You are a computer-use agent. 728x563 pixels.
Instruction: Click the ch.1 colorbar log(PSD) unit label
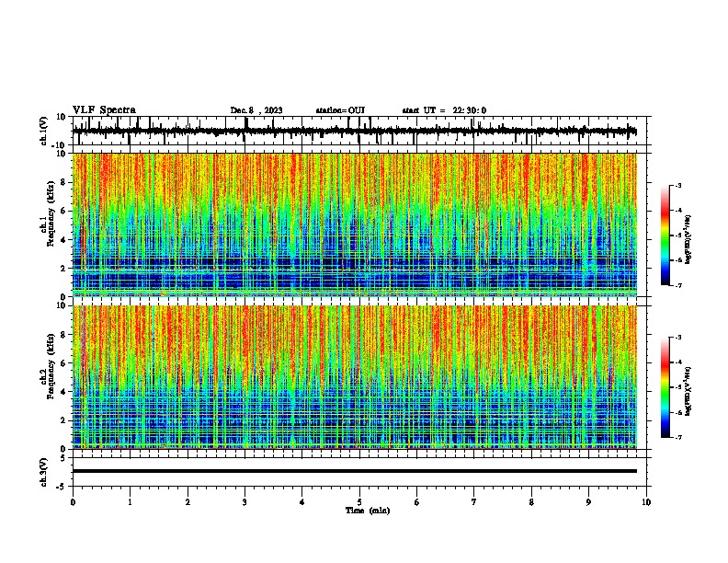688,240
